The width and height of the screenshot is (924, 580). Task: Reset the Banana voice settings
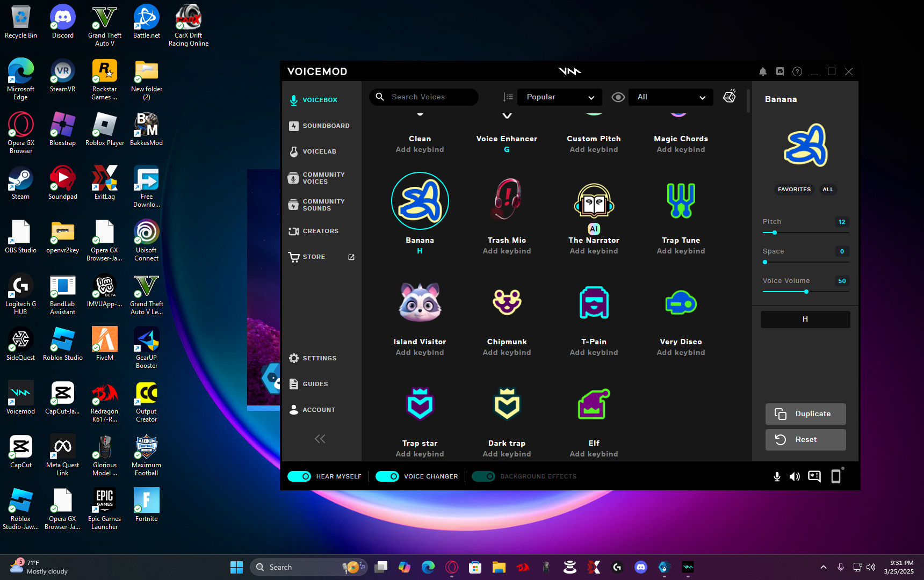[805, 440]
